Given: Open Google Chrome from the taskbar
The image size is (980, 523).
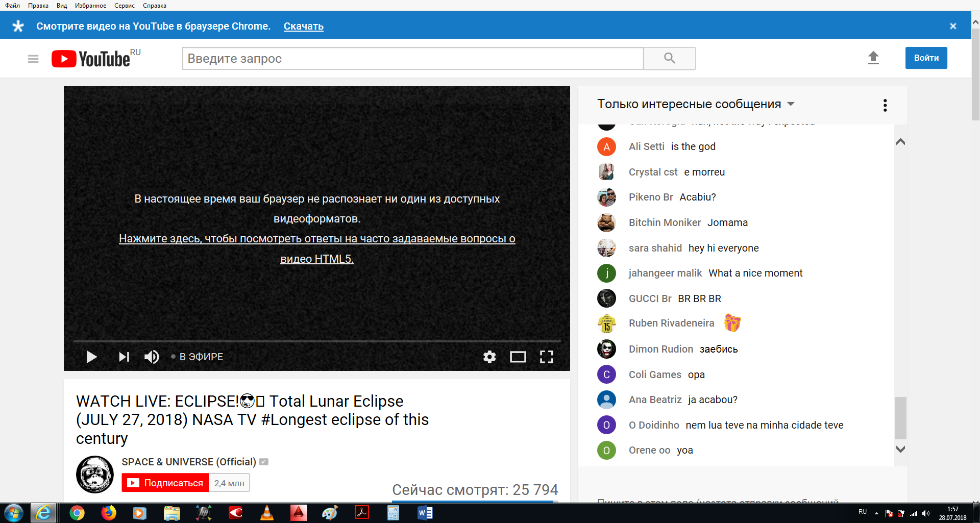Looking at the screenshot, I should click(x=77, y=513).
